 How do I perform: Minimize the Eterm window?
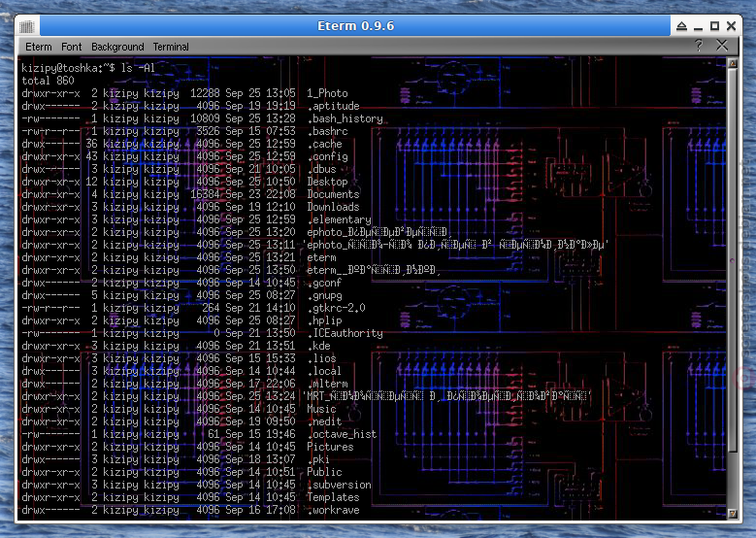698,27
